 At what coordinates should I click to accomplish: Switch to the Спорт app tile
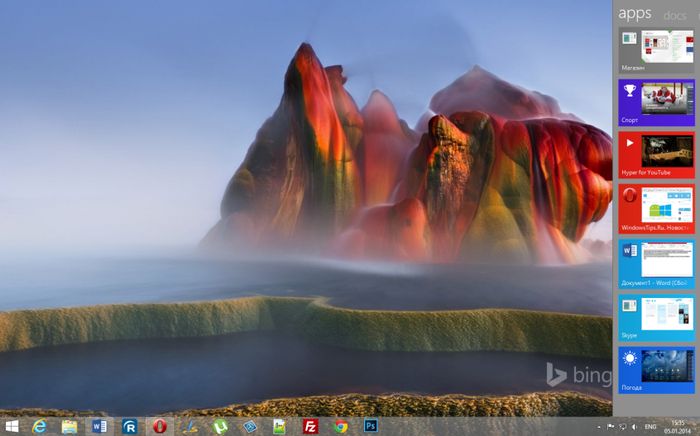tap(656, 102)
